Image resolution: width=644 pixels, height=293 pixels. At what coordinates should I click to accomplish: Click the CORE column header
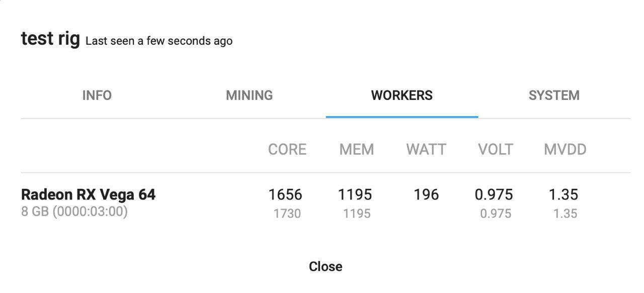(x=287, y=149)
